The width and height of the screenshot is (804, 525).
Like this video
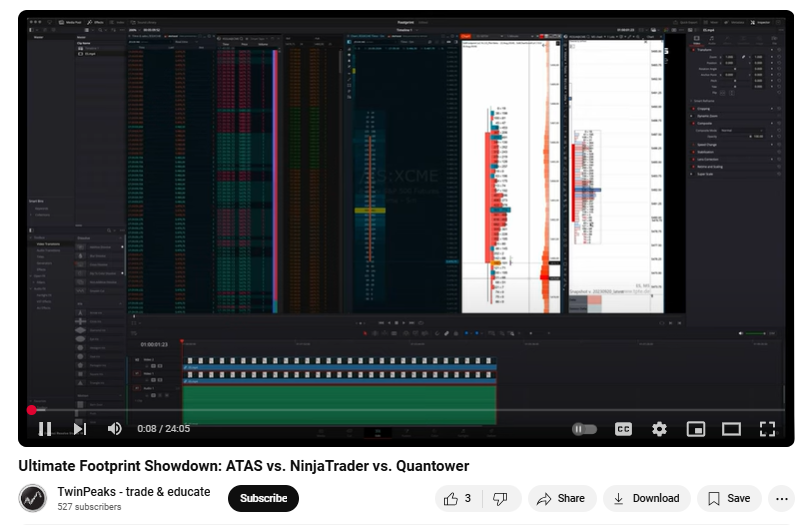(457, 498)
